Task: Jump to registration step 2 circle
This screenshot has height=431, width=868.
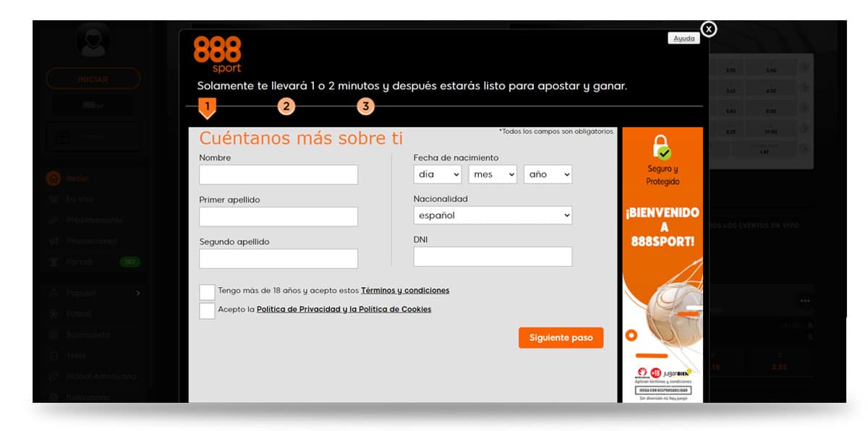Action: coord(286,106)
